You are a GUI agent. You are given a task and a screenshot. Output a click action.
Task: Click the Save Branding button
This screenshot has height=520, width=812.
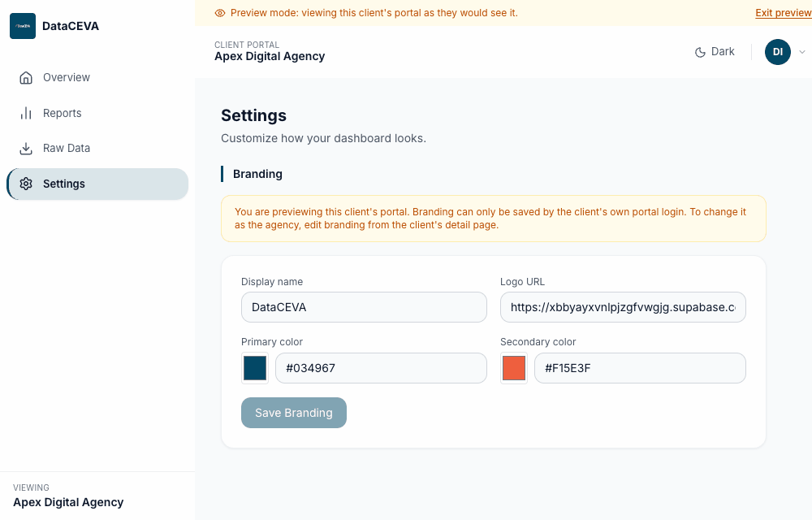pos(294,413)
